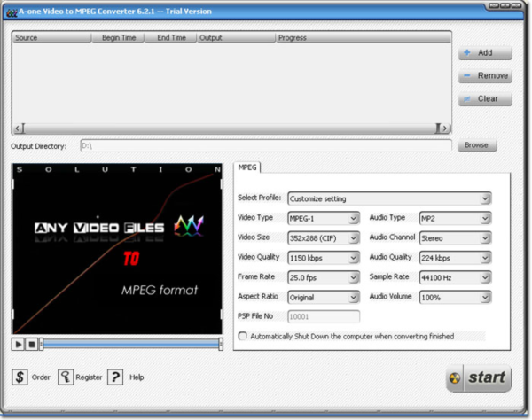Click the End Time column header
The height and width of the screenshot is (420, 532).
point(171,37)
